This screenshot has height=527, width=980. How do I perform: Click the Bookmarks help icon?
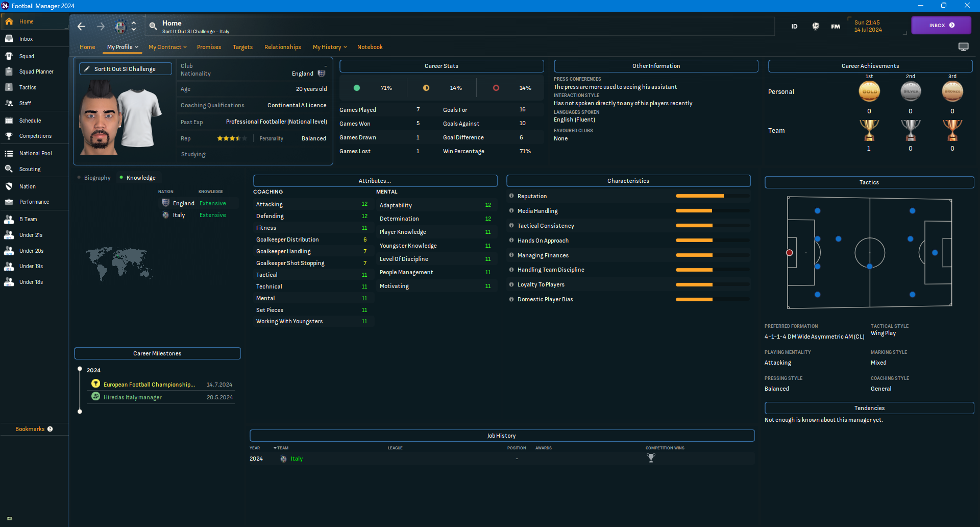[x=50, y=429]
